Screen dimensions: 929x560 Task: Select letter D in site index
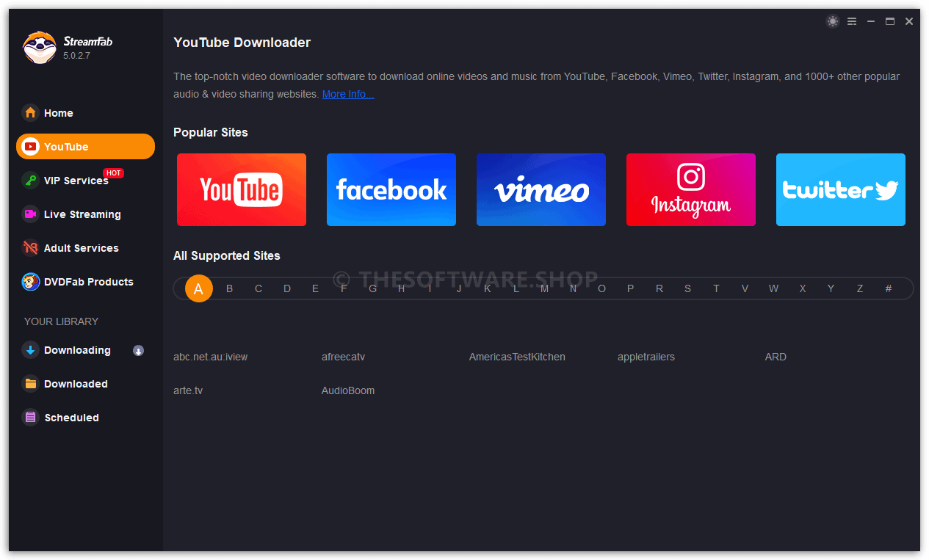pyautogui.click(x=287, y=288)
